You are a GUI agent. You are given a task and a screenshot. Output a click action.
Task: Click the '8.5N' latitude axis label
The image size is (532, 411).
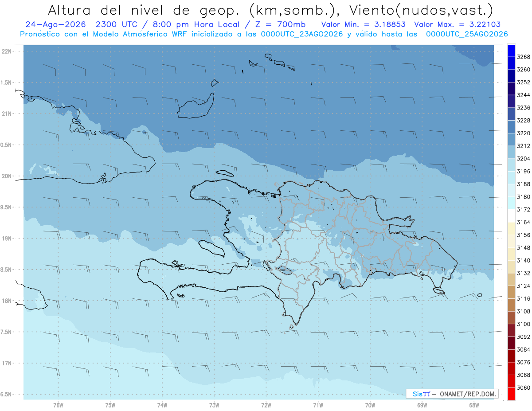point(6,270)
